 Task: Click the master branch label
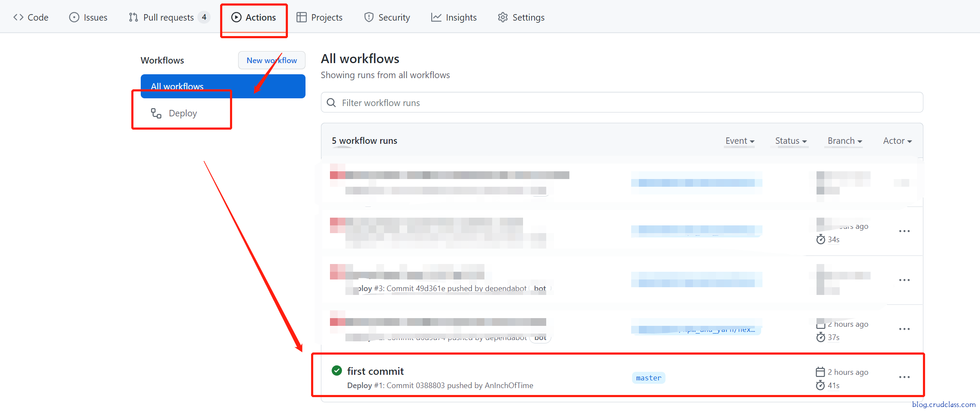point(648,378)
